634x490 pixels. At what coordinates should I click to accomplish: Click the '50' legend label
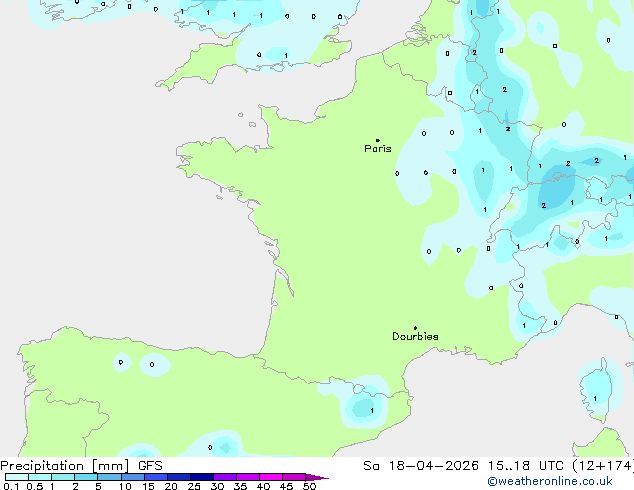pos(309,486)
